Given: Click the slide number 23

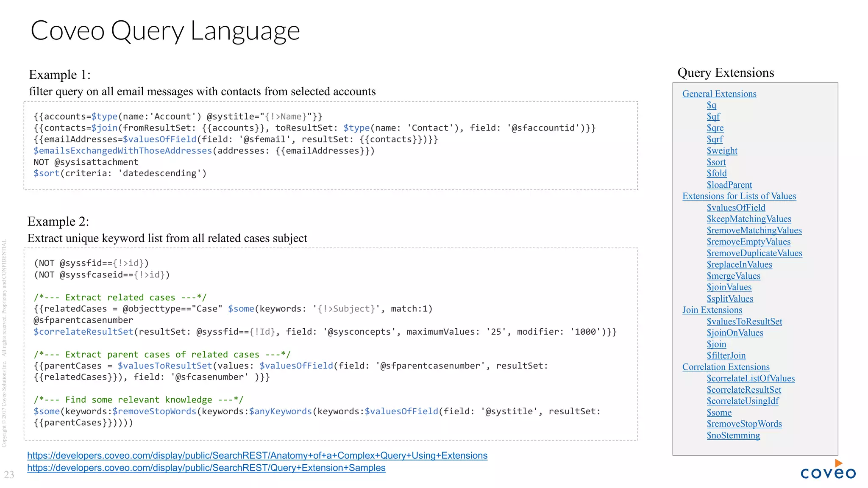Looking at the screenshot, I should [9, 475].
